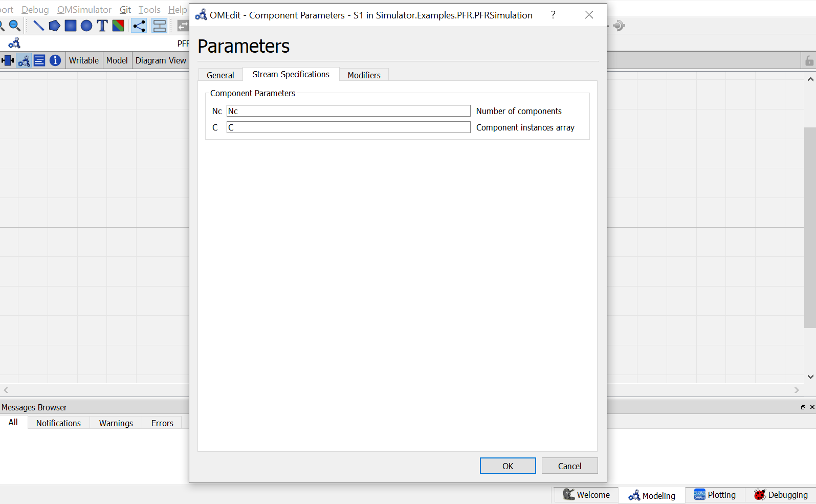Click the Nc parameter input field
This screenshot has width=816, height=504.
click(x=348, y=111)
